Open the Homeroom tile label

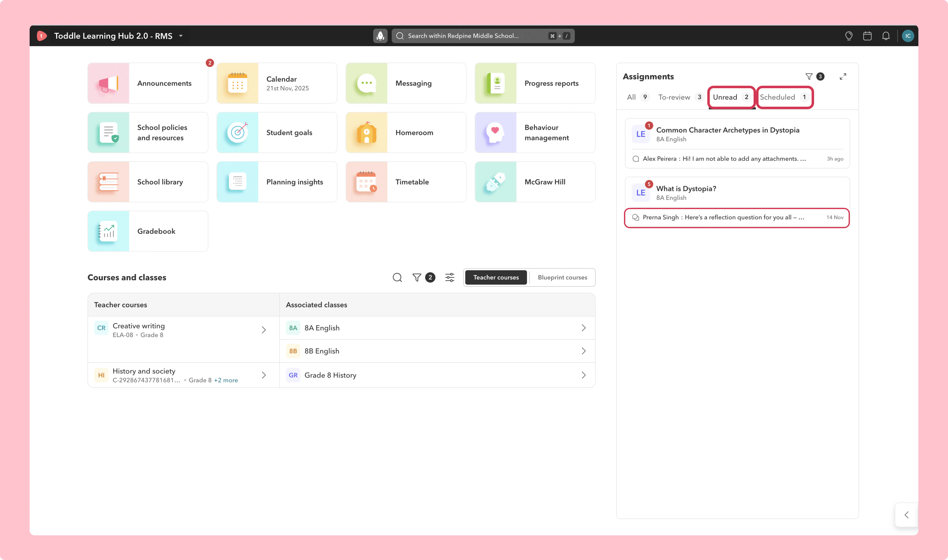(414, 133)
